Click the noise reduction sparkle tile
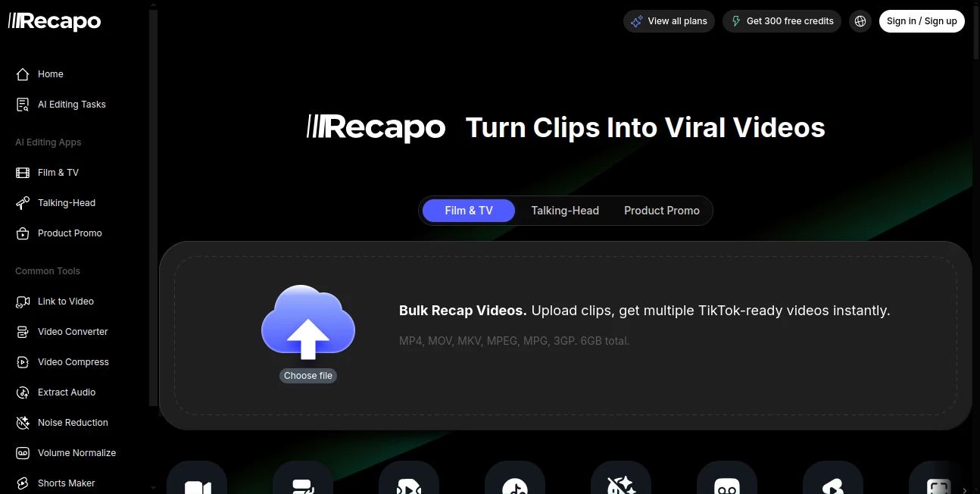Screen dimensions: 980x494 [x=621, y=477]
